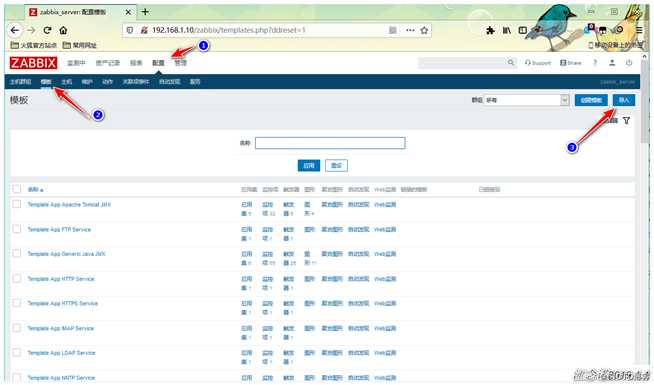Open the 管理 top menu
The image size is (654, 385).
coord(181,63)
